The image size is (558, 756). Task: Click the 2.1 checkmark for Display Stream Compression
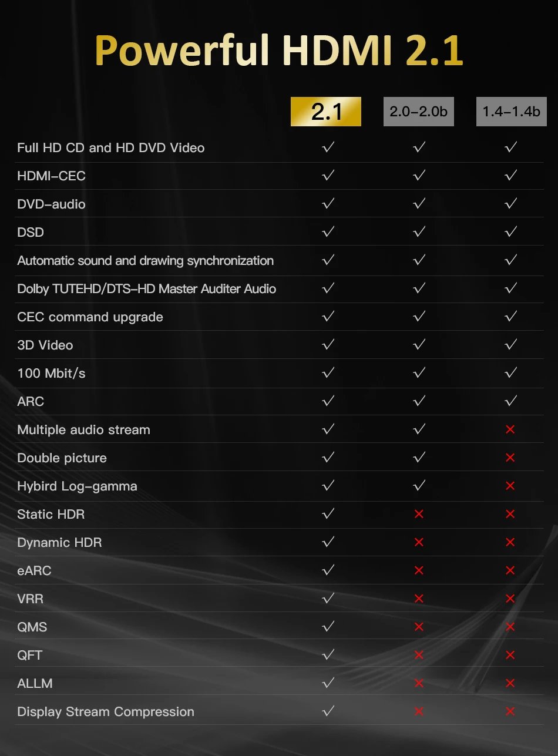[x=328, y=711]
